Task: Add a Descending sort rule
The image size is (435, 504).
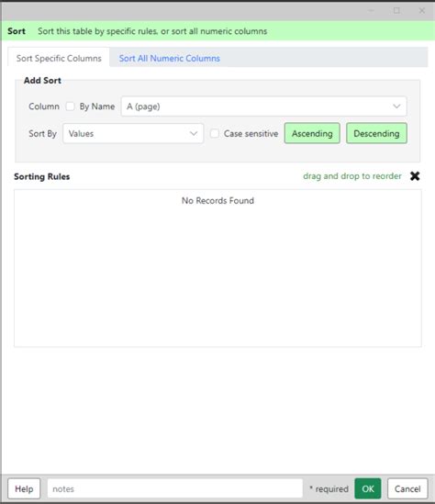Action: click(x=376, y=133)
